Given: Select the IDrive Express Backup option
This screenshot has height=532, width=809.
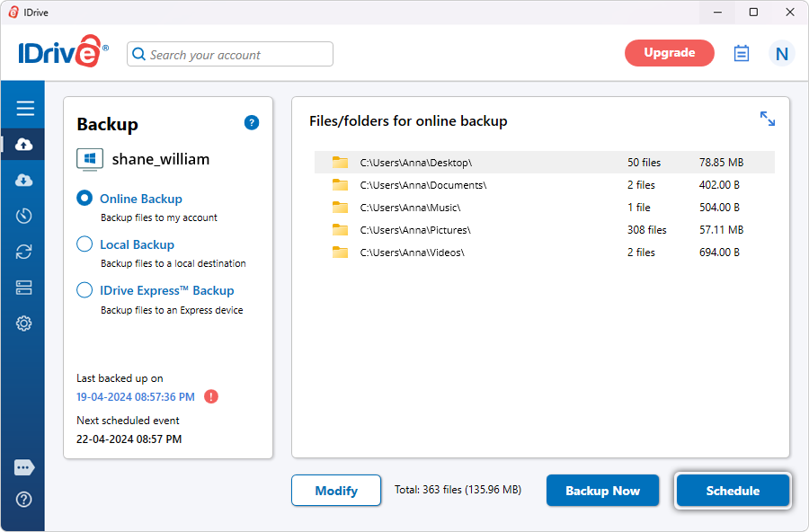Looking at the screenshot, I should click(x=84, y=290).
